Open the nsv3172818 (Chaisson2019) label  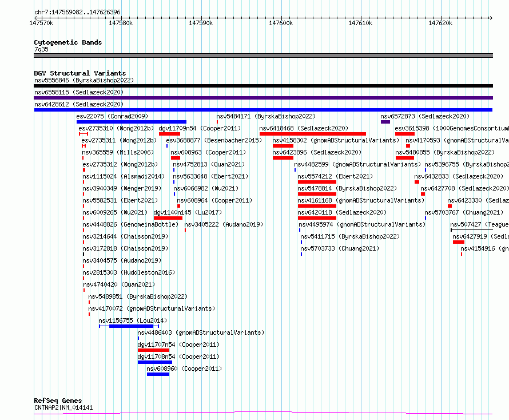pyautogui.click(x=125, y=248)
